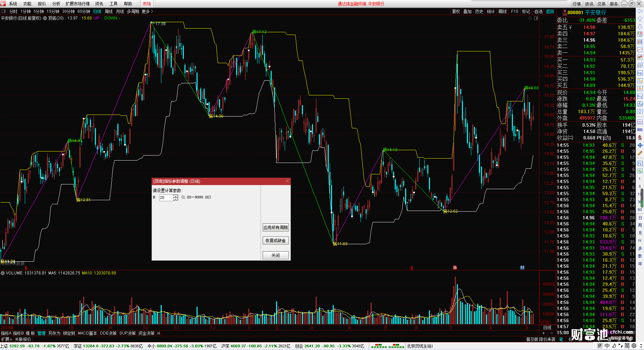Viewport: 644px width, 350px height.
Task: Click the 返回 link in chart toolbar
Action: pyautogui.click(x=550, y=11)
